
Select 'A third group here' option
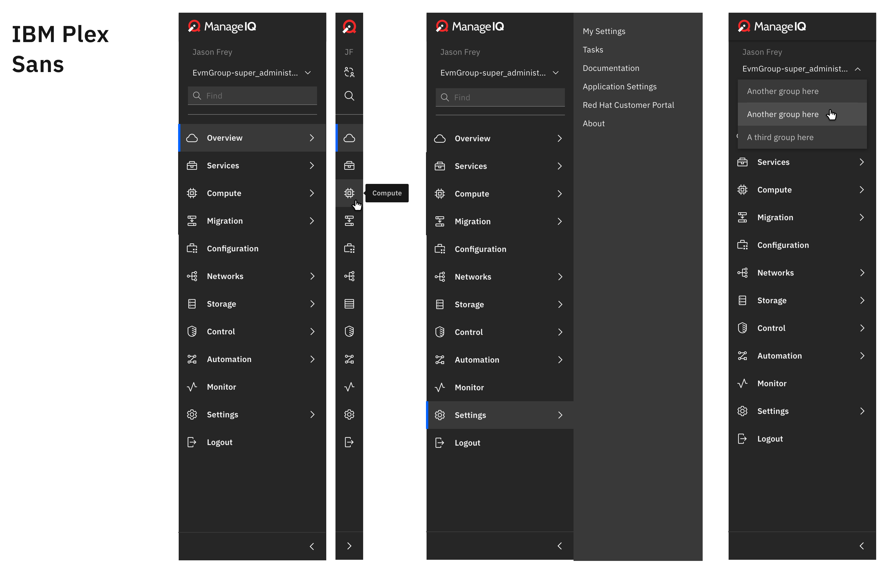click(802, 137)
